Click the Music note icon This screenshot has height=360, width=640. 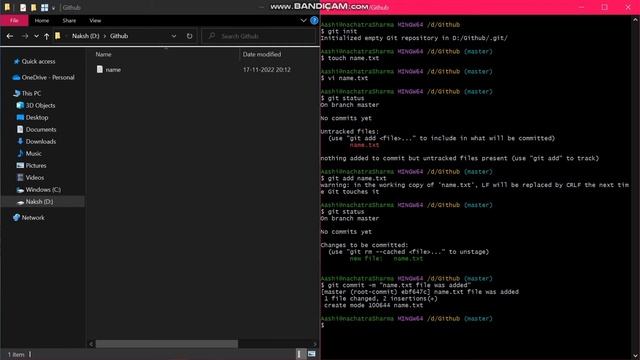20,153
